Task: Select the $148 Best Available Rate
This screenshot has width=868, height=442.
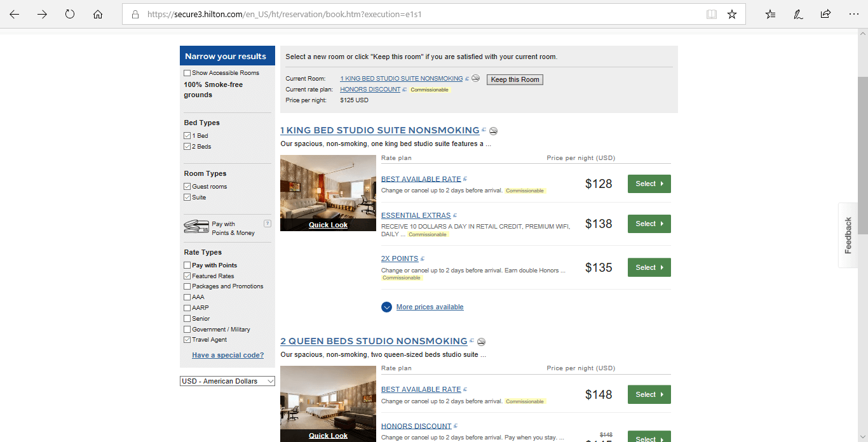Action: [649, 394]
